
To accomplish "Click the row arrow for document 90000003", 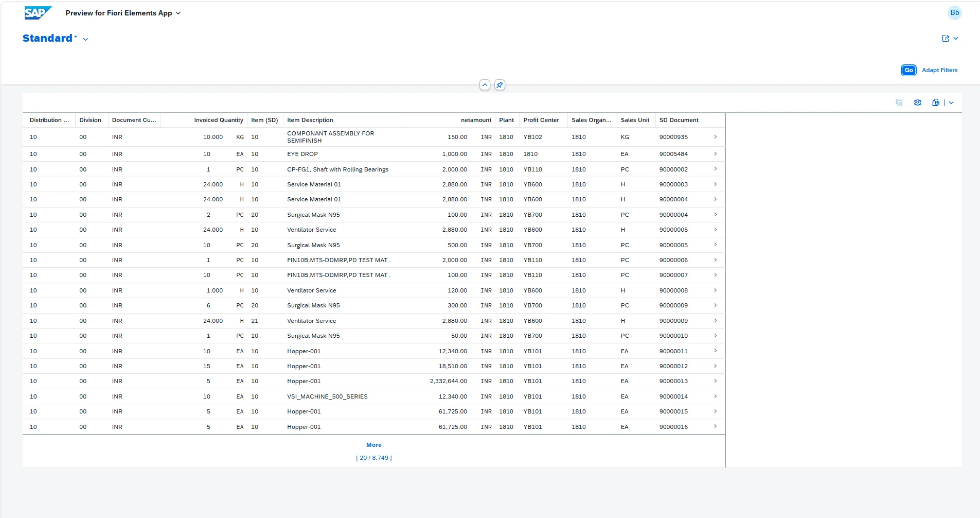I will point(715,184).
